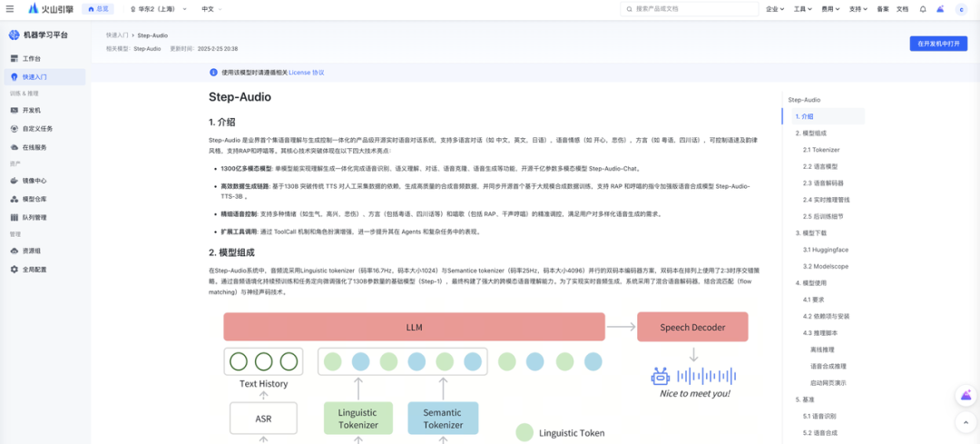Open the 中文 language dropdown

pos(211,9)
